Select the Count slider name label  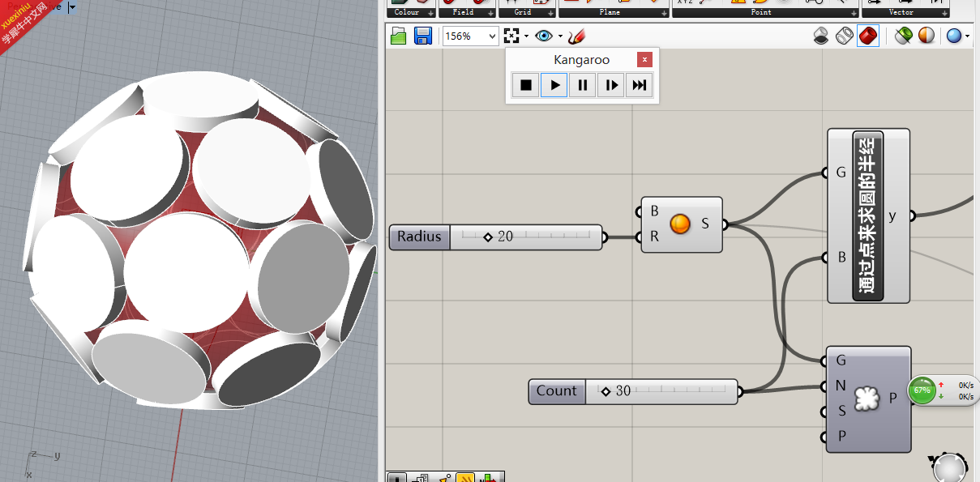[x=557, y=390]
